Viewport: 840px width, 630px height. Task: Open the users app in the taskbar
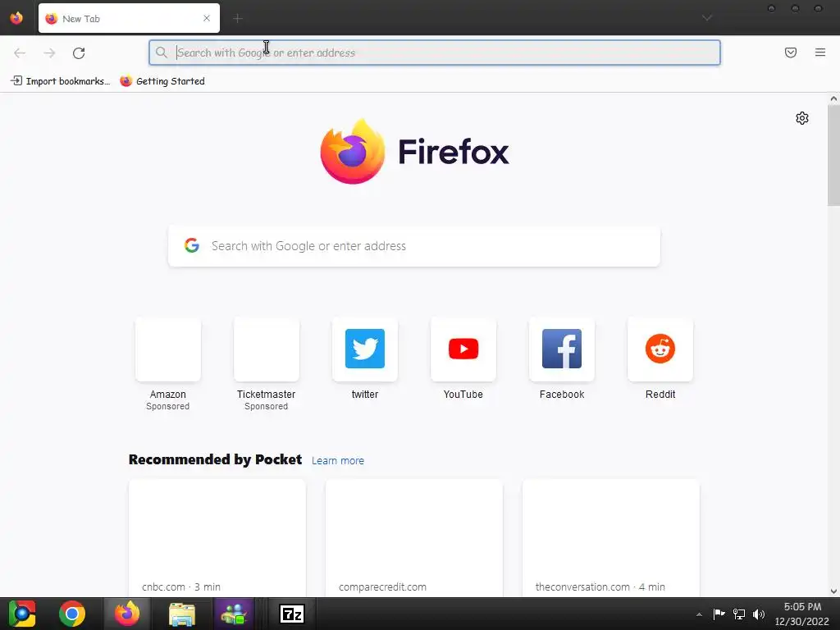(234, 614)
